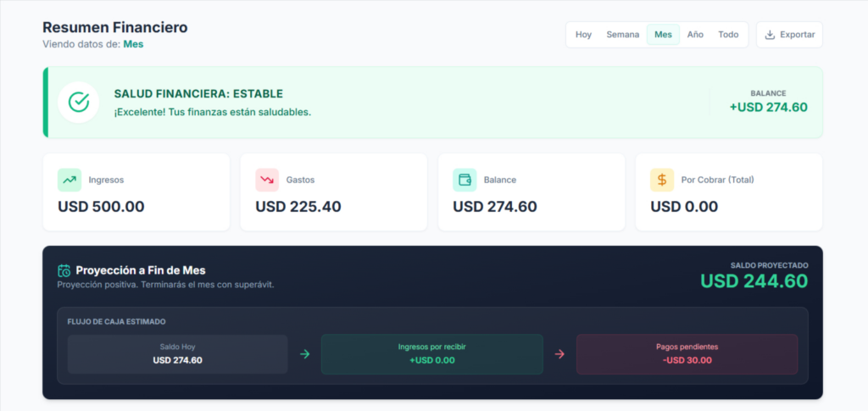The image size is (868, 411).
Task: Click the Balance wallet icon
Action: [465, 180]
